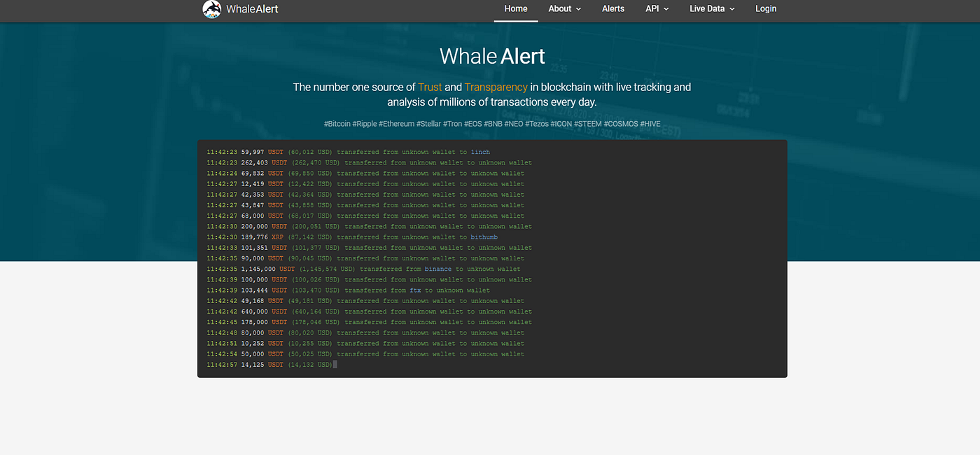
Task: Select the #Ripple hashtag
Action: click(x=364, y=124)
